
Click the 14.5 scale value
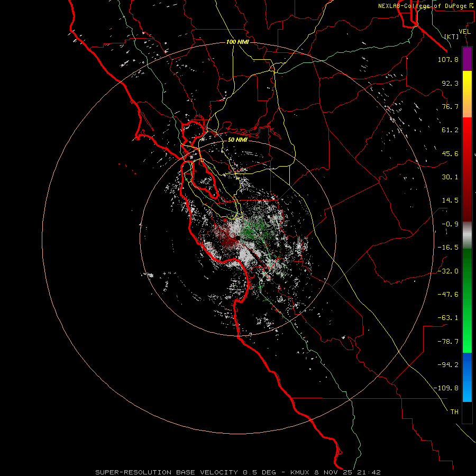[x=450, y=200]
